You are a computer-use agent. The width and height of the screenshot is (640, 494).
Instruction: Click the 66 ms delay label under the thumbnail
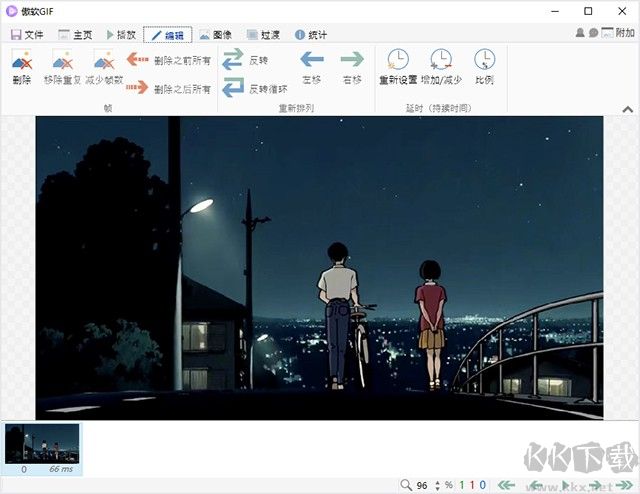pos(61,469)
